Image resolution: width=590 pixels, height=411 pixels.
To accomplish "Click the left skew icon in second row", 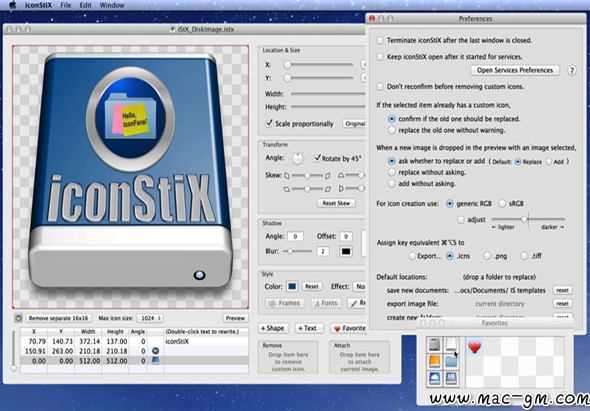I will pos(287,189).
